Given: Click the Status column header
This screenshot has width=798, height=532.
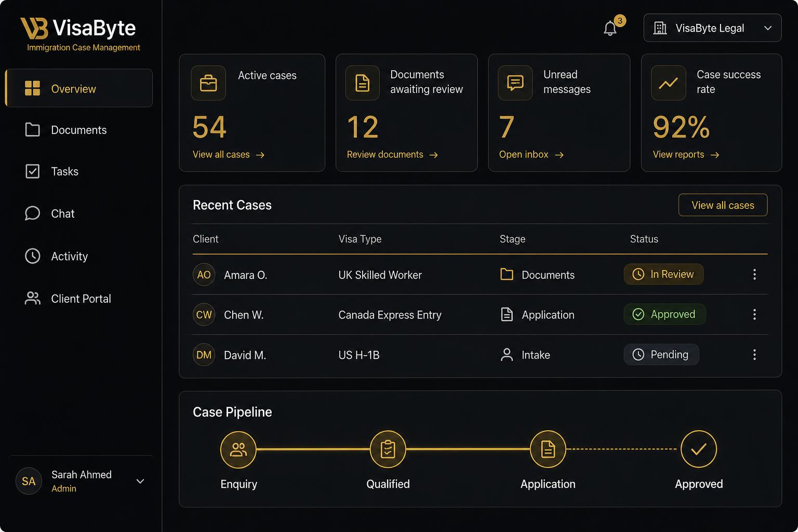Looking at the screenshot, I should coord(644,239).
